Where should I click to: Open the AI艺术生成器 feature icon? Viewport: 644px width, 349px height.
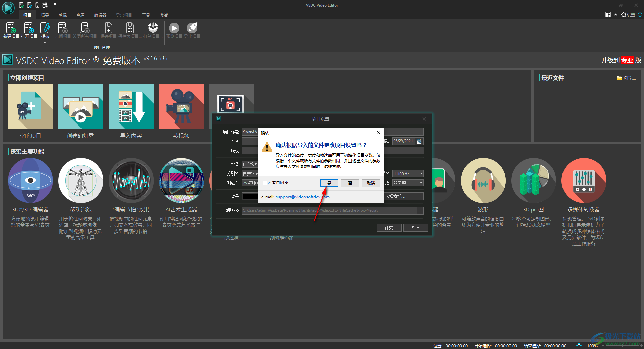click(181, 181)
